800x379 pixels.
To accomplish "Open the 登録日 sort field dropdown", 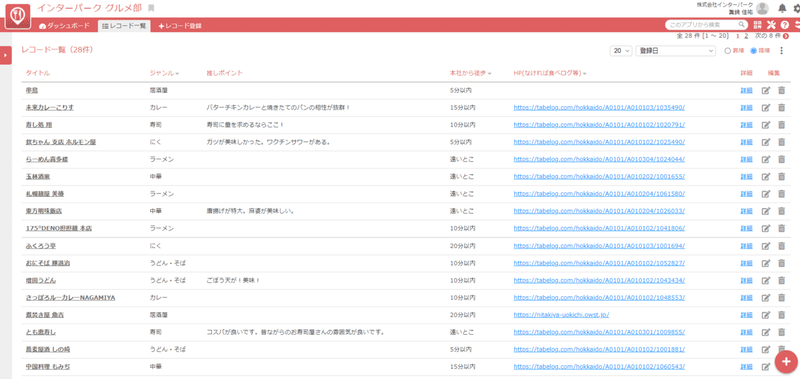I will [676, 50].
